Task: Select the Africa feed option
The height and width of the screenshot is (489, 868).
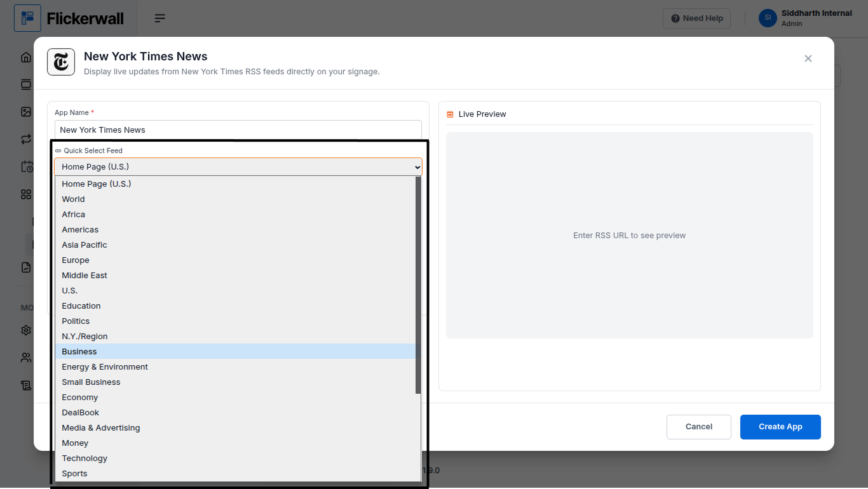Action: [x=235, y=214]
